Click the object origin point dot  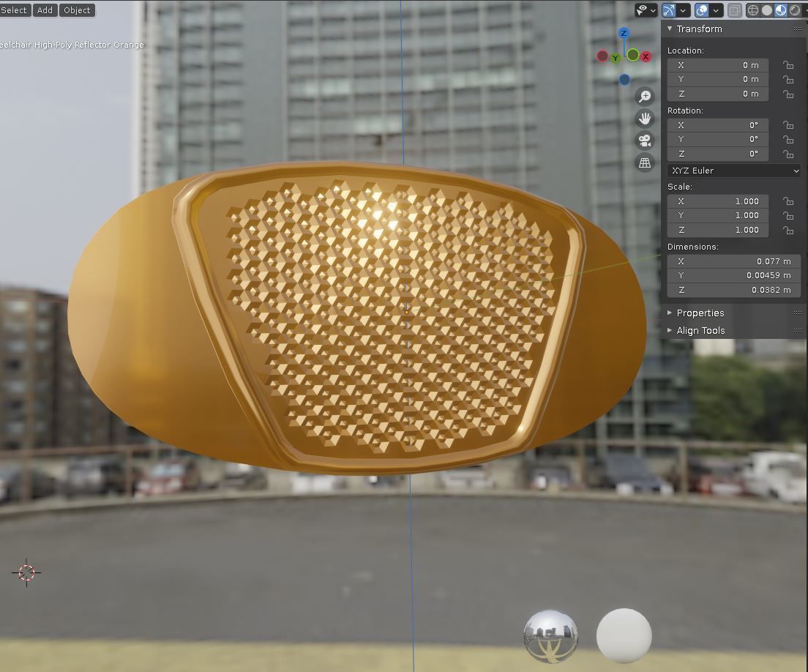pyautogui.click(x=407, y=313)
